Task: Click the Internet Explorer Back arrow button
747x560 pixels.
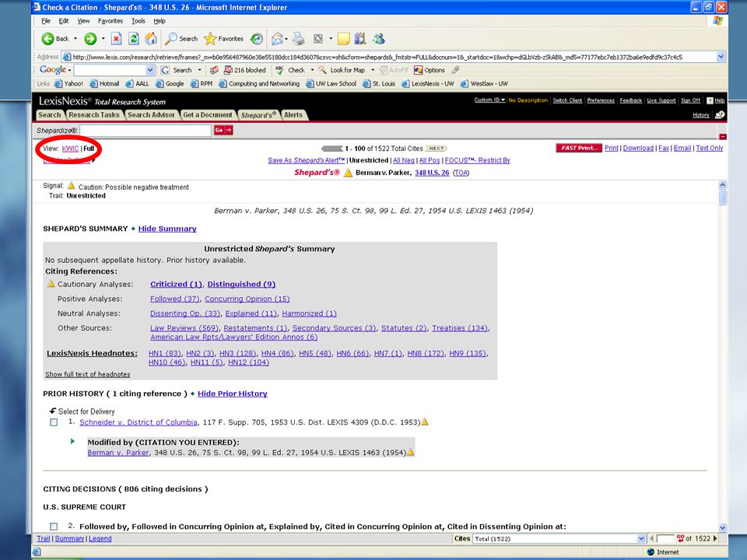Action: 55,39
